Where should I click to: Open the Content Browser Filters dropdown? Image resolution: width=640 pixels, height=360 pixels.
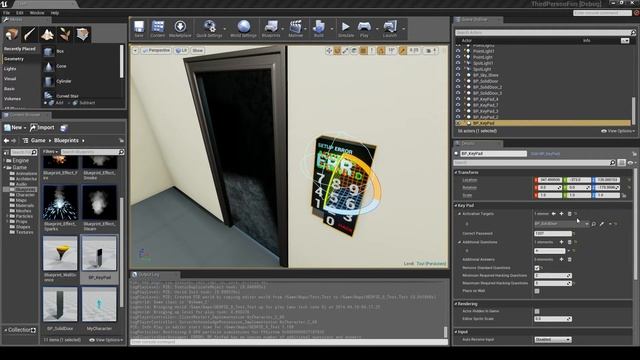click(x=51, y=152)
